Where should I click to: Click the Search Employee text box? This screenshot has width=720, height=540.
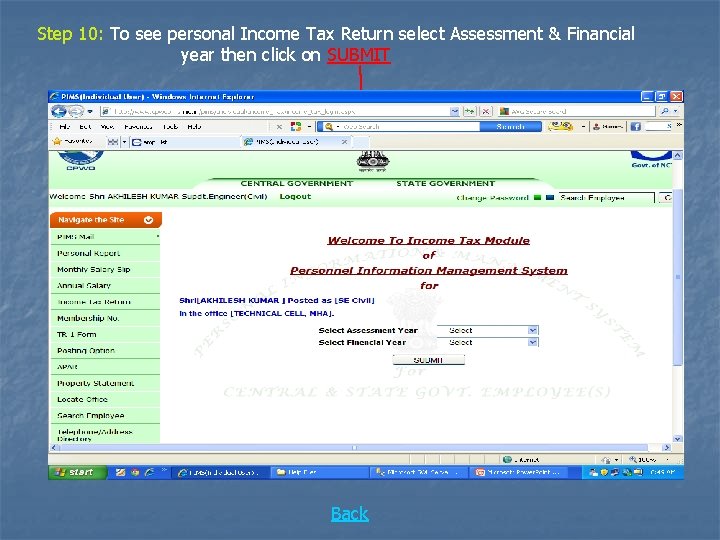point(606,198)
